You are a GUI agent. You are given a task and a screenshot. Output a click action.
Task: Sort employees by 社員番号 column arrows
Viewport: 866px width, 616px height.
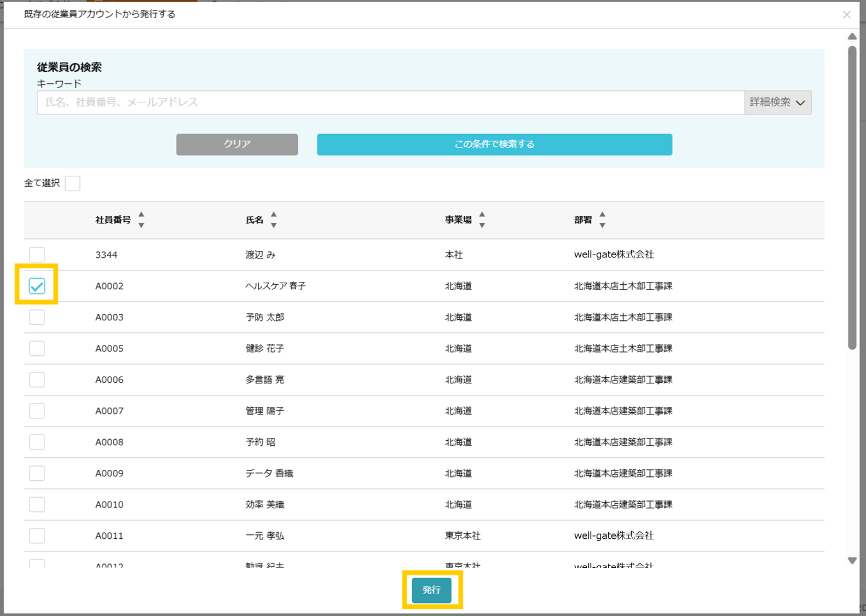pyautogui.click(x=141, y=220)
